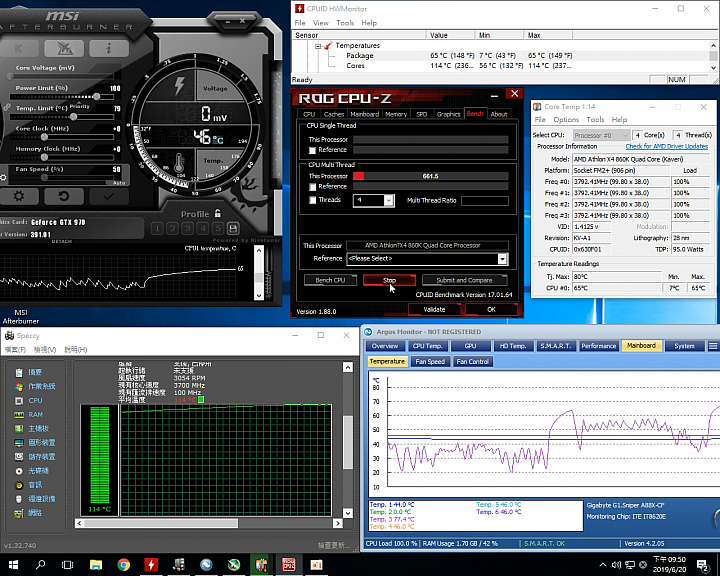The width and height of the screenshot is (720, 576).
Task: Open Argus Monitor CPU Temp. tab
Action: tap(428, 346)
